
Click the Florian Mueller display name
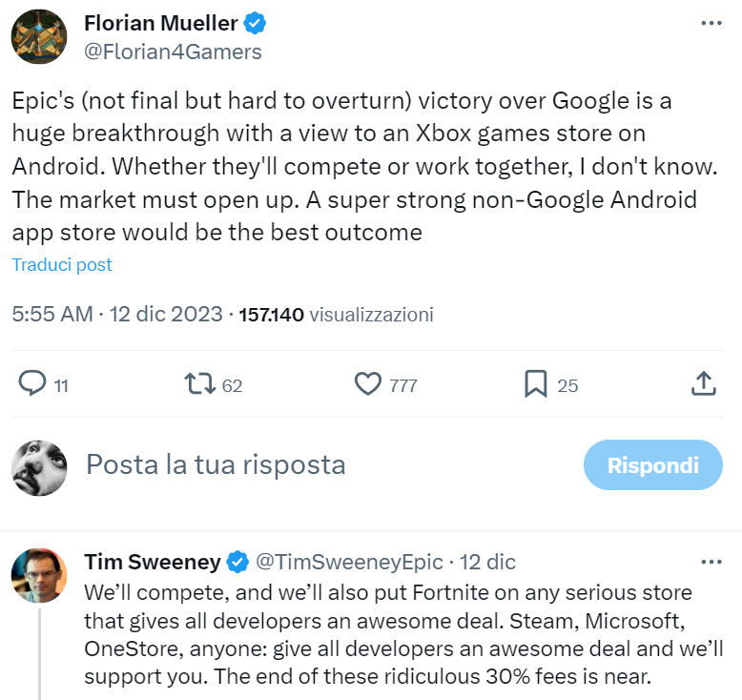160,23
